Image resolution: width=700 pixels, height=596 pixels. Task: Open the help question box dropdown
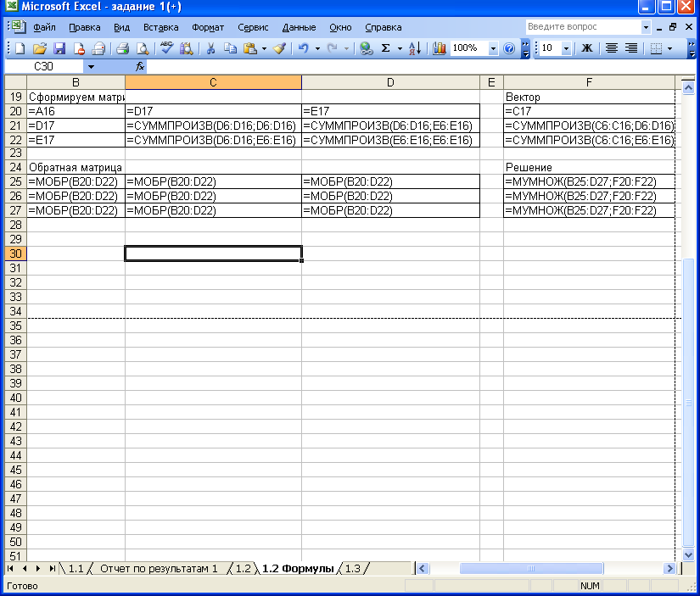coord(646,27)
